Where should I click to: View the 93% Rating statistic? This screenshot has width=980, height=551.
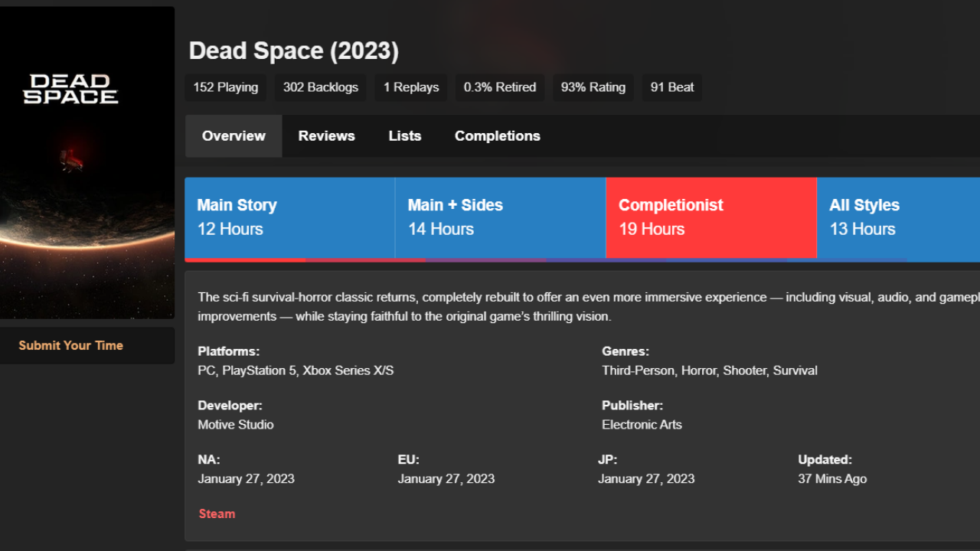click(x=593, y=87)
